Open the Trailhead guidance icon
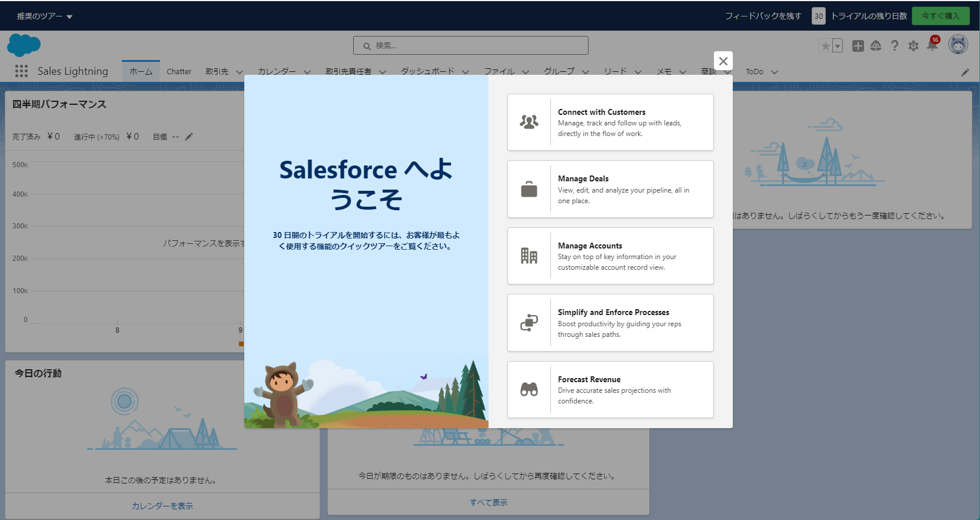Viewport: 980px width, 520px height. coord(876,46)
